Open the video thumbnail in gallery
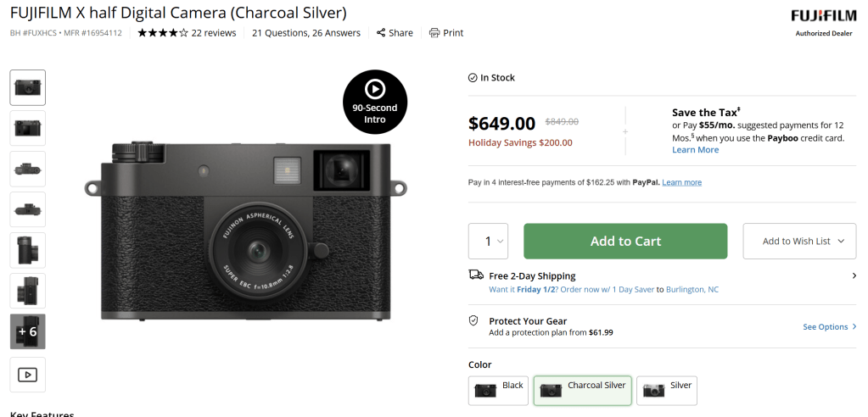 coord(28,374)
